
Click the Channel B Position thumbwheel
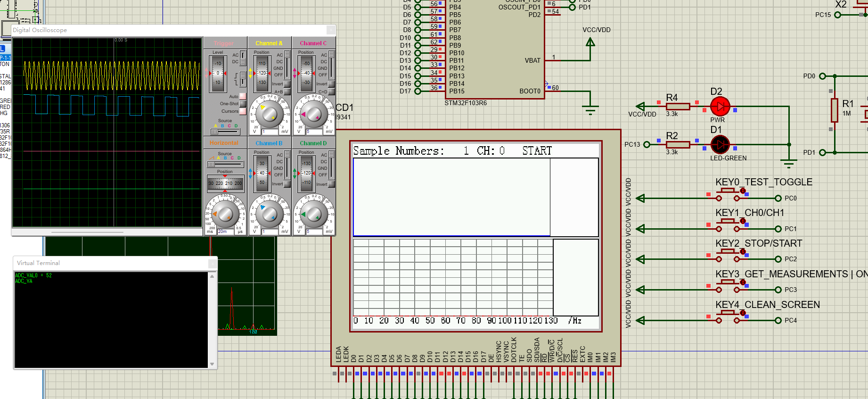click(262, 173)
